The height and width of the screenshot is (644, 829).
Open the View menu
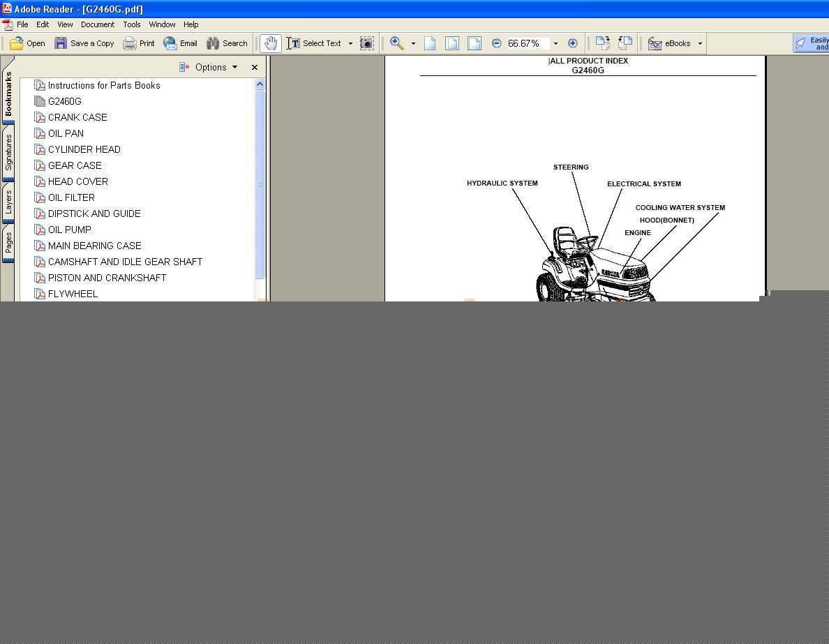tap(65, 24)
